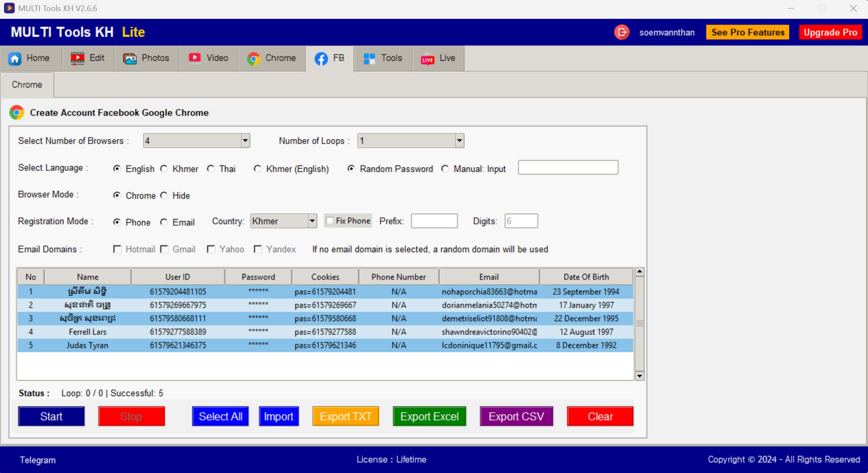Click the red logout icon beside username
Viewport: 868px width, 473px height.
[x=621, y=32]
